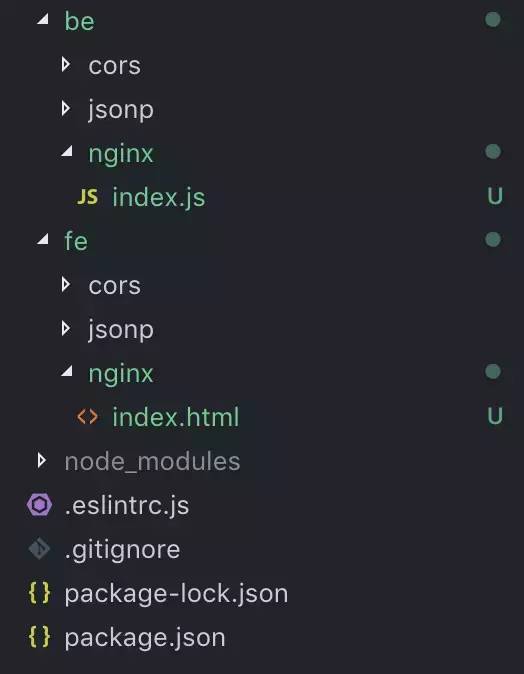Screen dimensions: 524x674
Task: Expand the node_modules folder arrow
Action: coord(42,460)
